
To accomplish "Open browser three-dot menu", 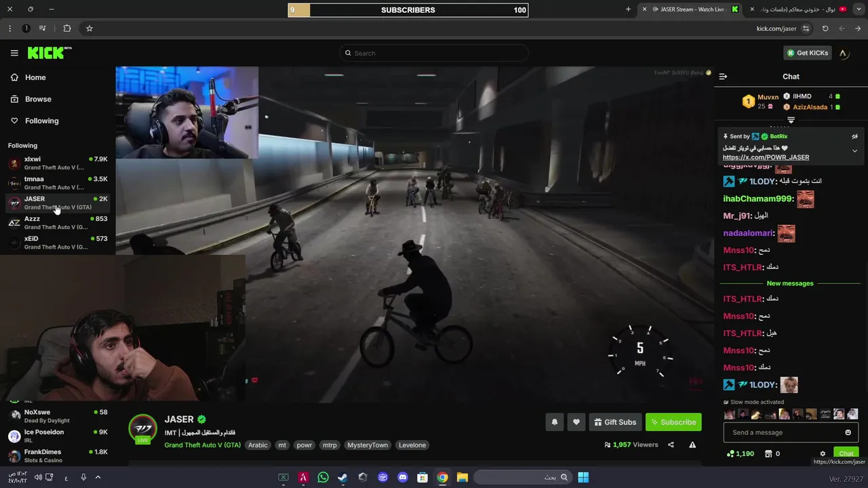I will (9, 28).
